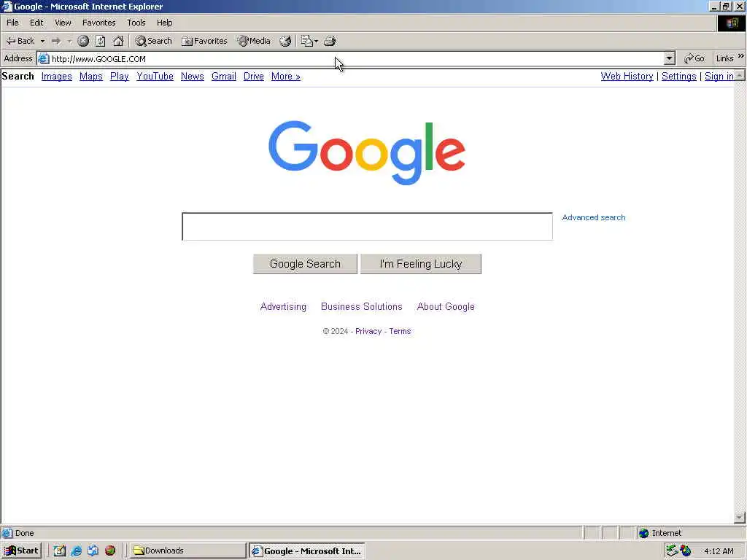Click into the Address bar URL field
The width and height of the screenshot is (747, 560).
[357, 58]
